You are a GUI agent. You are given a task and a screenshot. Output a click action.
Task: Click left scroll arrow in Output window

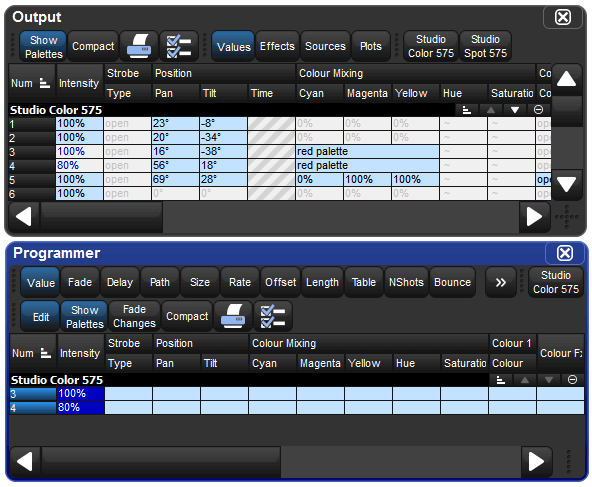[24, 217]
